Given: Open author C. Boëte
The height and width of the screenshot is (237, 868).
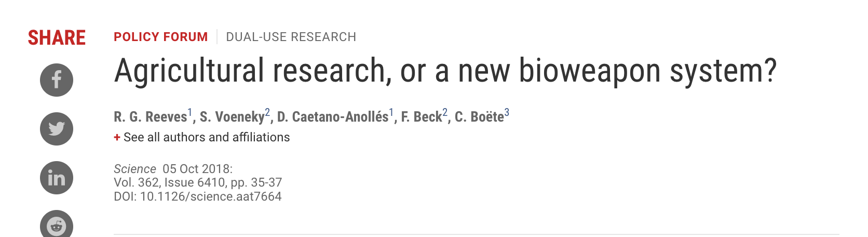Looking at the screenshot, I should (479, 117).
